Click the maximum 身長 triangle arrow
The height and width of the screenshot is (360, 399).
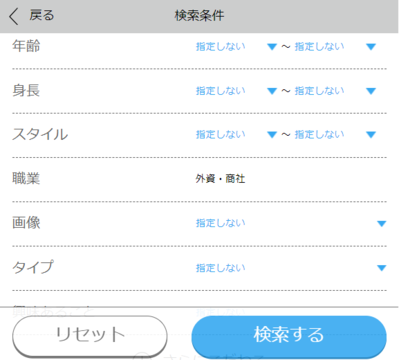[371, 91]
